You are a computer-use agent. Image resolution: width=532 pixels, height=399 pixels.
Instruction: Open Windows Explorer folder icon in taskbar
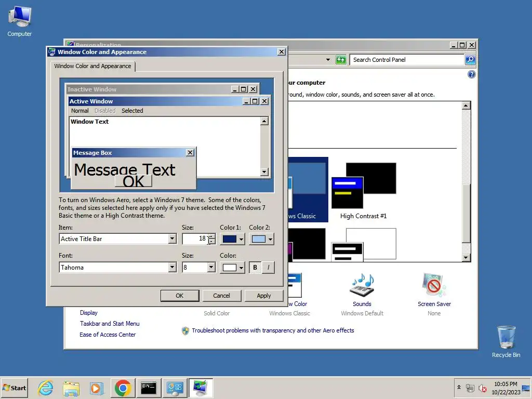(x=71, y=388)
